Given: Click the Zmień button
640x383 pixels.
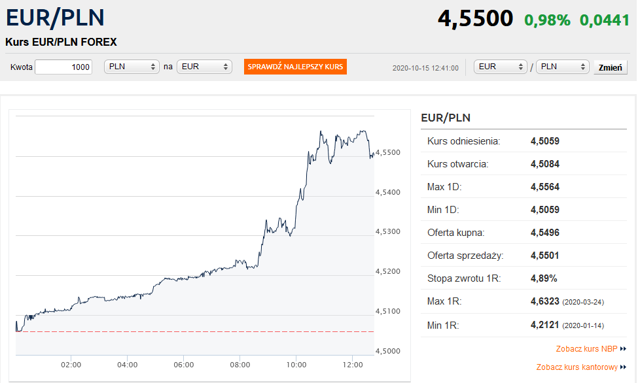Looking at the screenshot, I should pos(610,67).
